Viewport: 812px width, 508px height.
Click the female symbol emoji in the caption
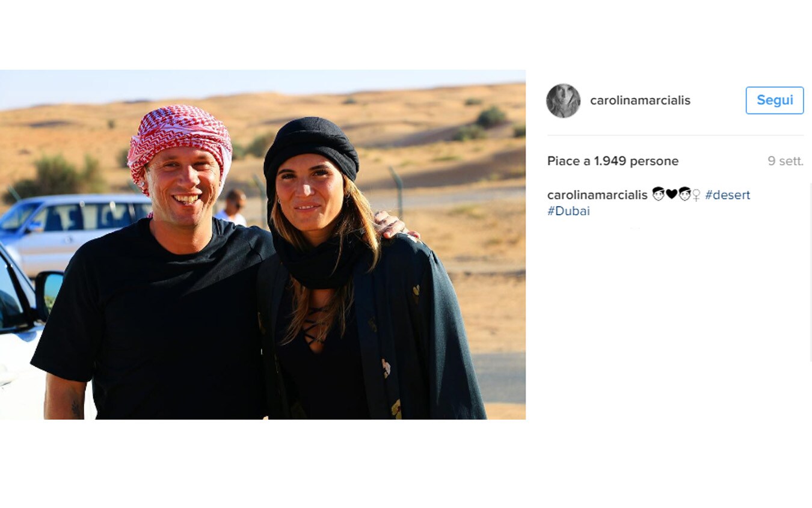(697, 195)
